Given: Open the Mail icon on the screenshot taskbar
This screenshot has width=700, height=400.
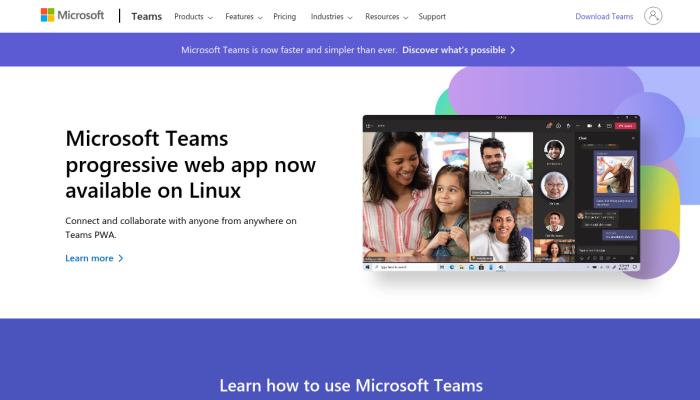Looking at the screenshot, I should coord(471,267).
